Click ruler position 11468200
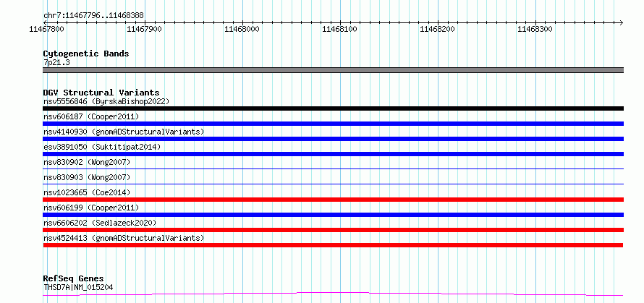Screen dimensions: 644x303 tap(437, 29)
